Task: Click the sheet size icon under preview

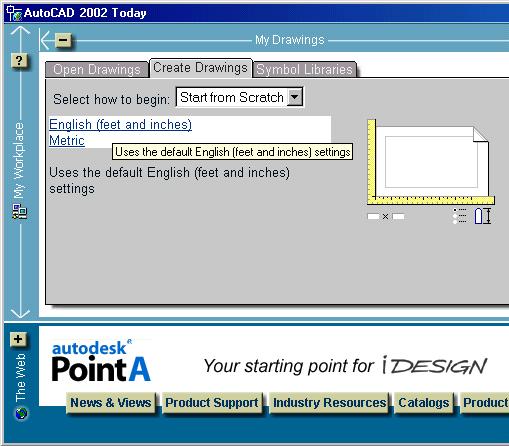Action: click(386, 217)
